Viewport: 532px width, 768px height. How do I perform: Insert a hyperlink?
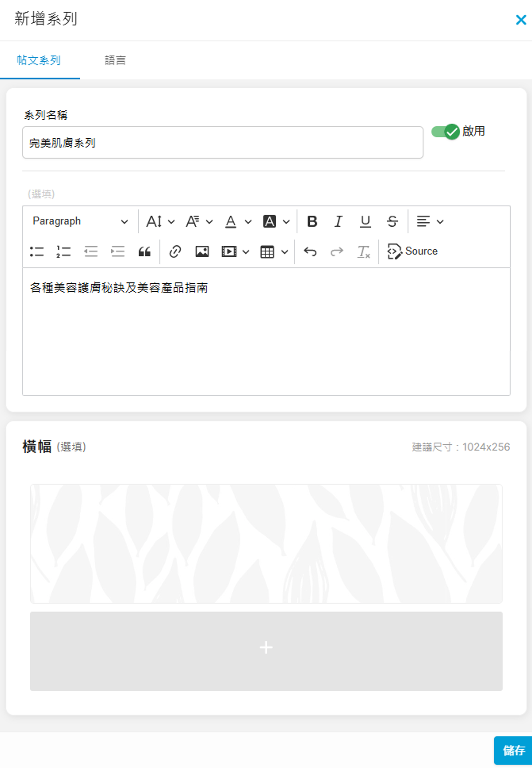pos(175,251)
